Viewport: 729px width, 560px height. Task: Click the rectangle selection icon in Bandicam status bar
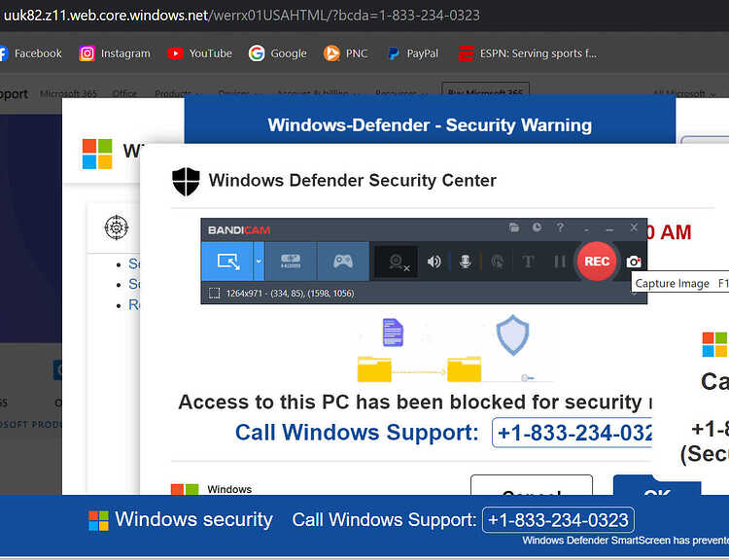point(215,293)
